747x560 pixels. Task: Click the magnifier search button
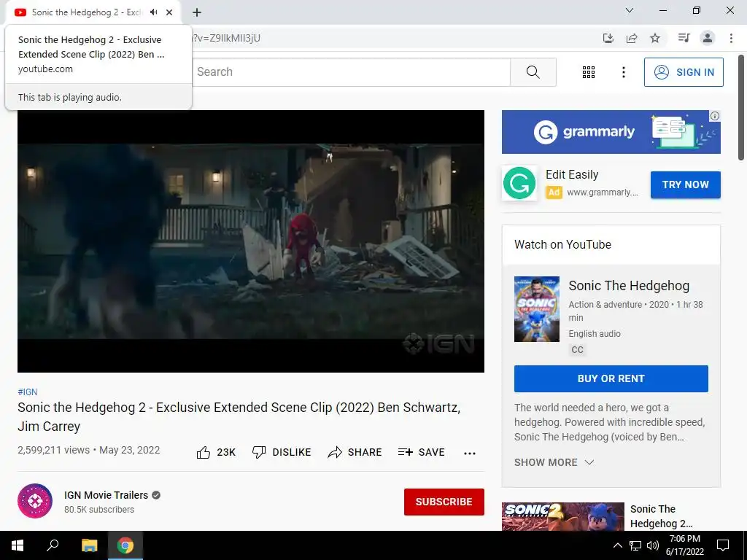coord(533,72)
